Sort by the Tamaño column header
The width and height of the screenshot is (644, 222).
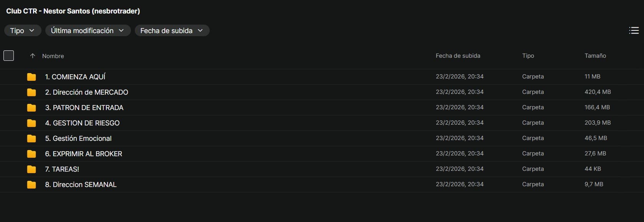(x=595, y=56)
